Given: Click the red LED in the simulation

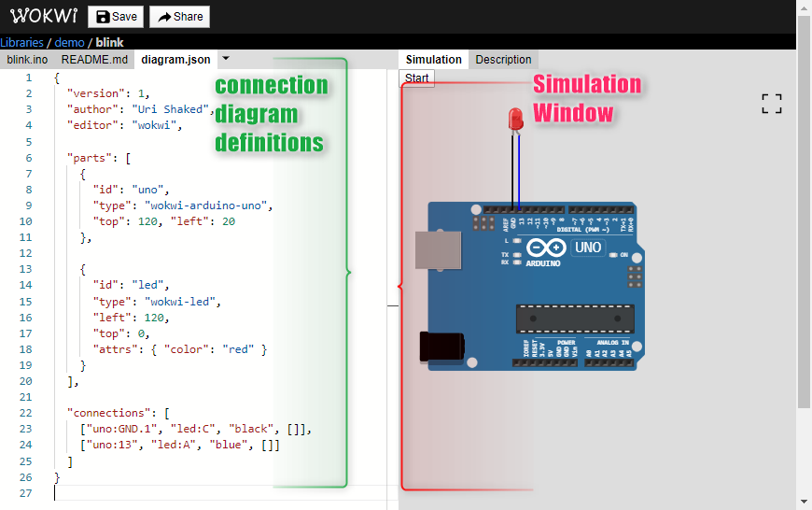Looking at the screenshot, I should [515, 119].
